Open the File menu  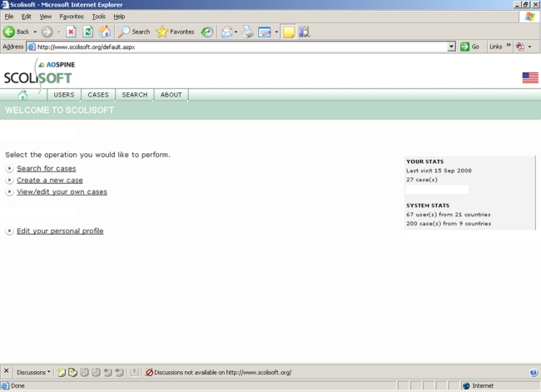point(9,17)
